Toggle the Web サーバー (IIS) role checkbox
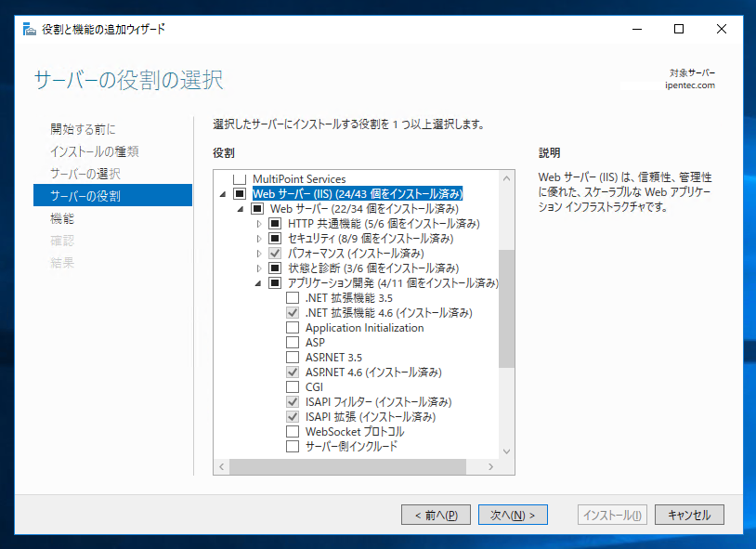The width and height of the screenshot is (756, 549). pos(240,194)
